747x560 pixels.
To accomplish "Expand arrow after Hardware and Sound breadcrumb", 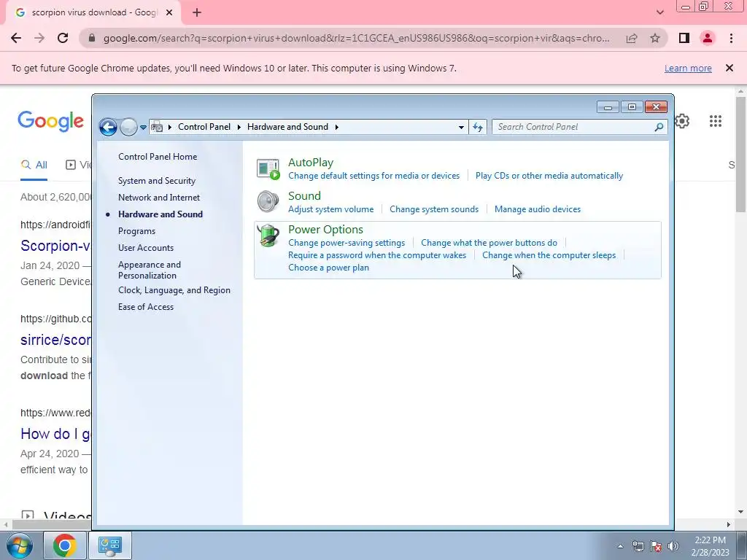I will pos(337,127).
